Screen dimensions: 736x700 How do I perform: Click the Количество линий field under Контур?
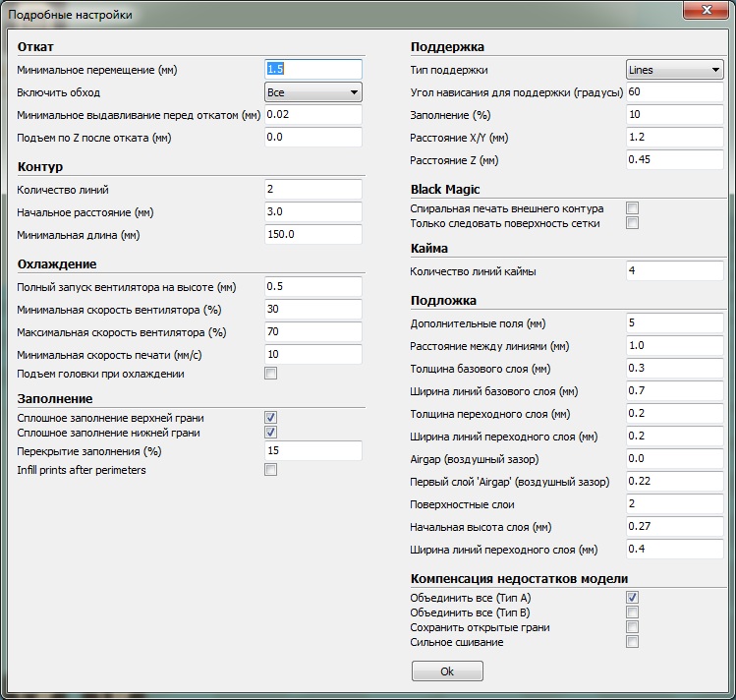[313, 189]
